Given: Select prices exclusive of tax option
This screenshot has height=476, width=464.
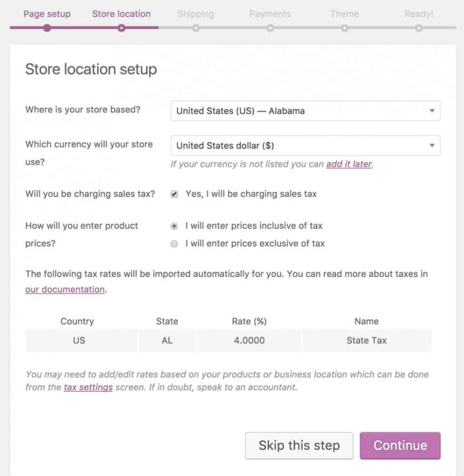Looking at the screenshot, I should point(174,244).
